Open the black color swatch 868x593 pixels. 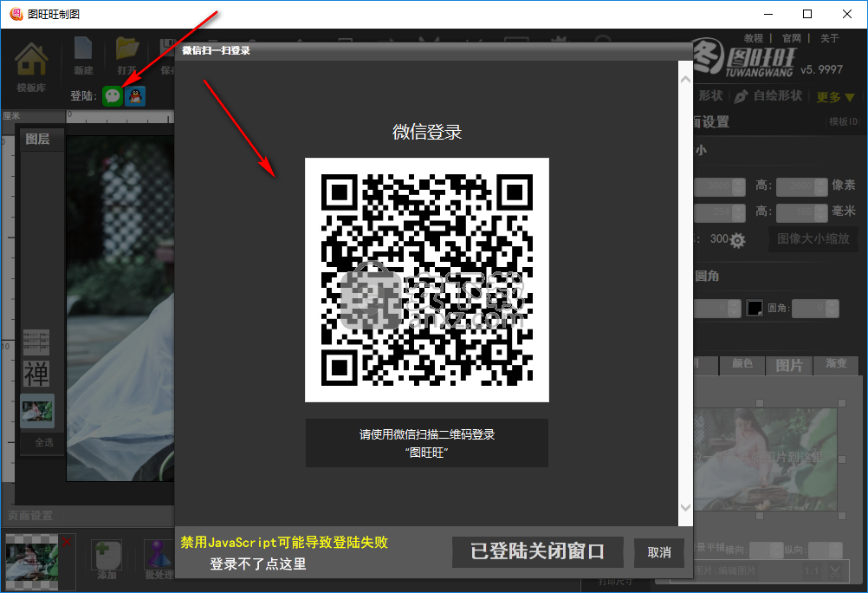755,308
